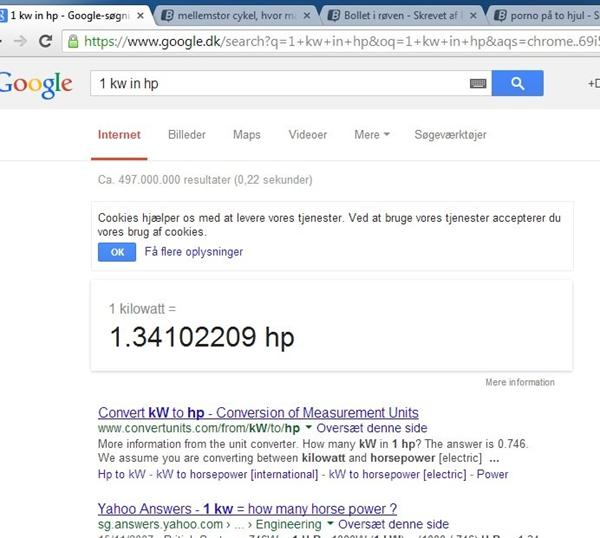Click the '1.34102209 hp' conversion result
The image size is (600, 538).
click(x=202, y=337)
